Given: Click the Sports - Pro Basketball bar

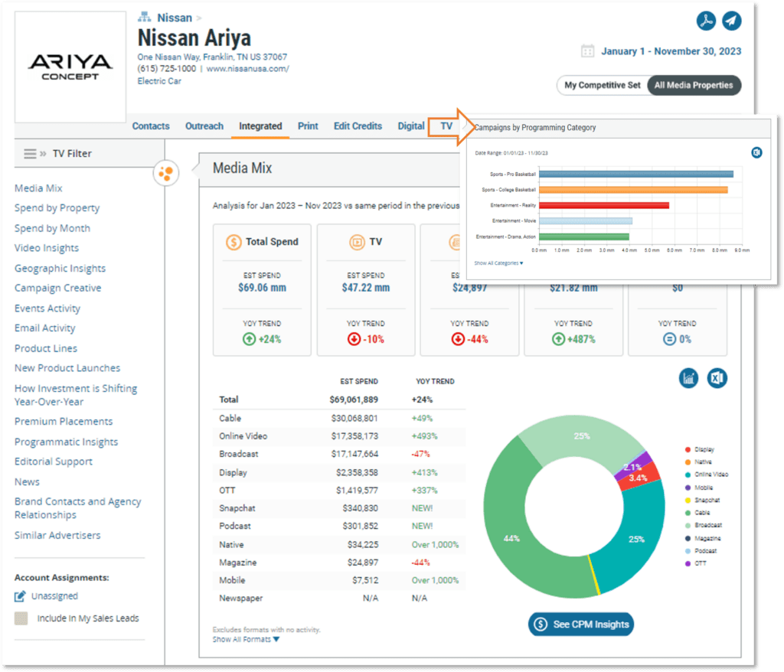Looking at the screenshot, I should [x=636, y=174].
